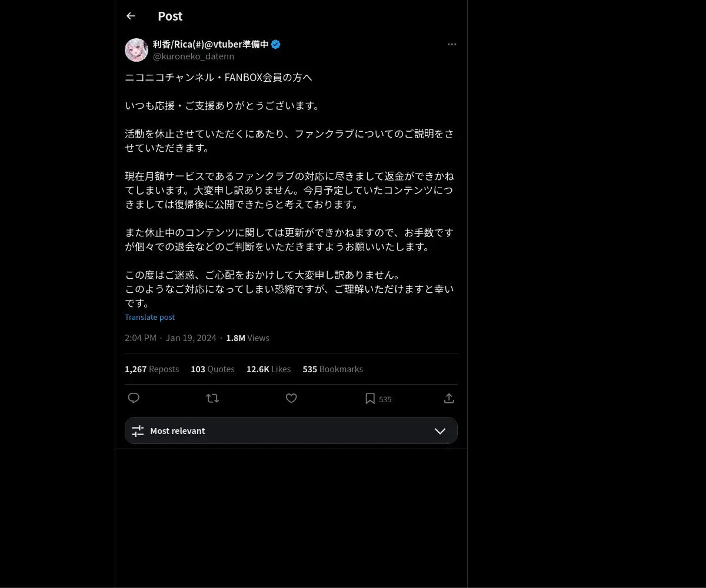Open the 535 Bookmarks stat
706x588 pixels.
coord(332,369)
